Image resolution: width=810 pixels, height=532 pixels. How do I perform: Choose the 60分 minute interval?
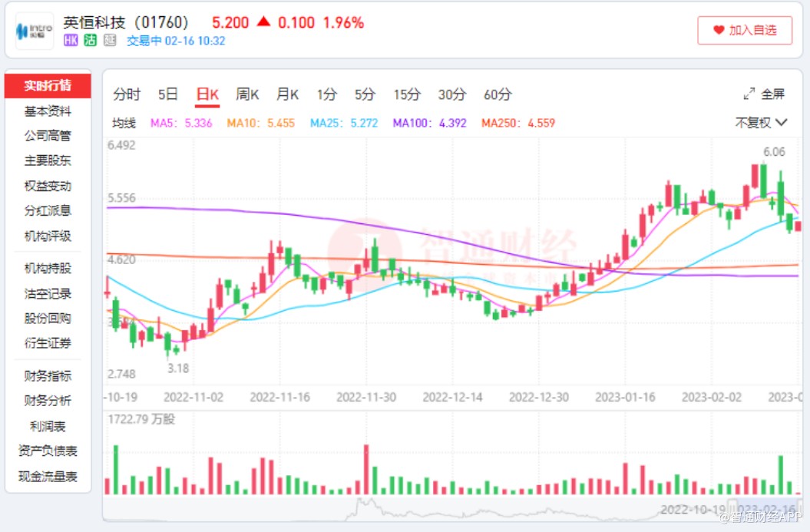coord(498,94)
